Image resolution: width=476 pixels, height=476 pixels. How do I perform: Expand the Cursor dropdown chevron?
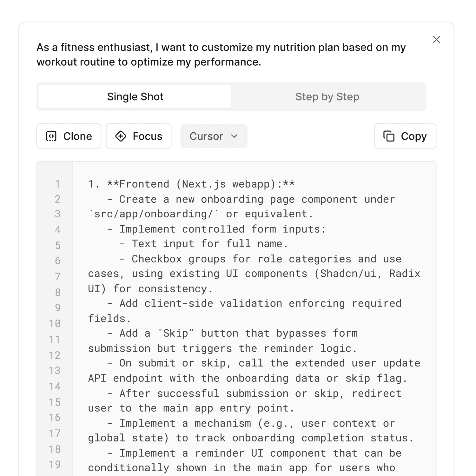pyautogui.click(x=234, y=136)
